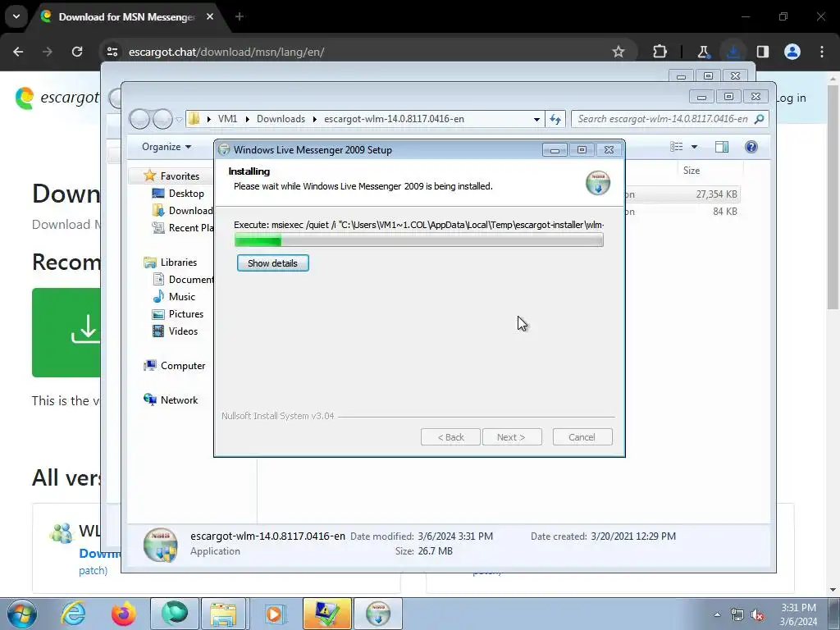Open Chrome three-dot menu
The height and width of the screenshot is (630, 840).
[x=822, y=52]
